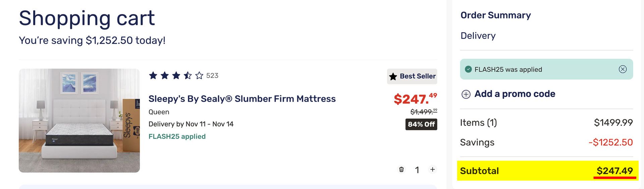Open the 523 reviews count
The image size is (644, 189).
click(212, 76)
